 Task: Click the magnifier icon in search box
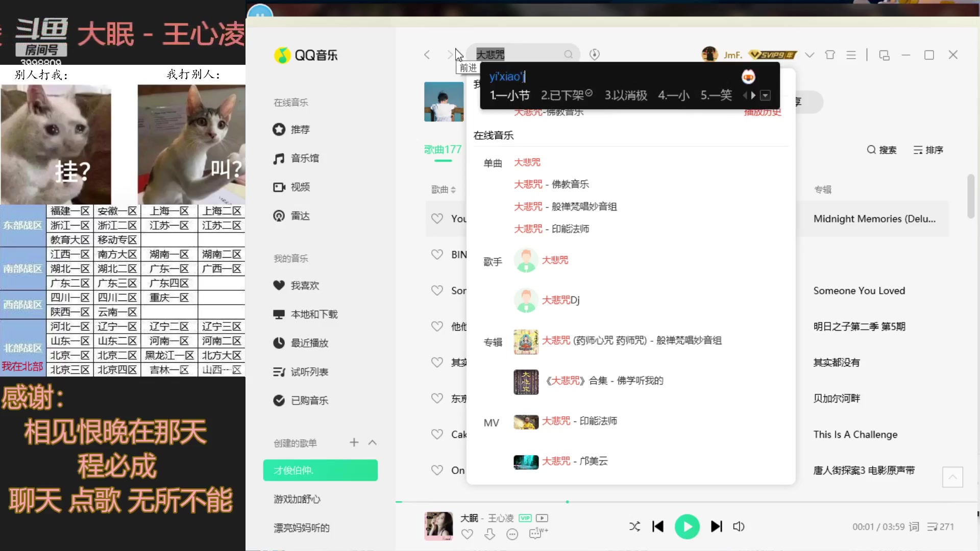coord(568,55)
